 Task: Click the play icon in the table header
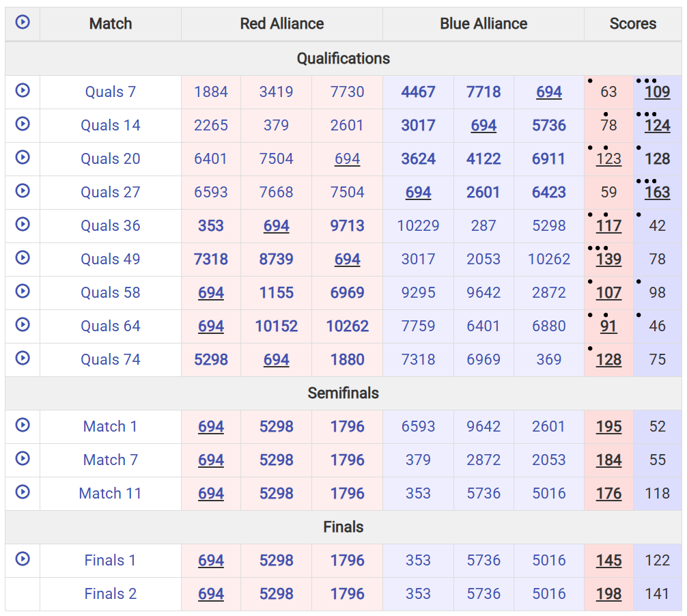23,21
